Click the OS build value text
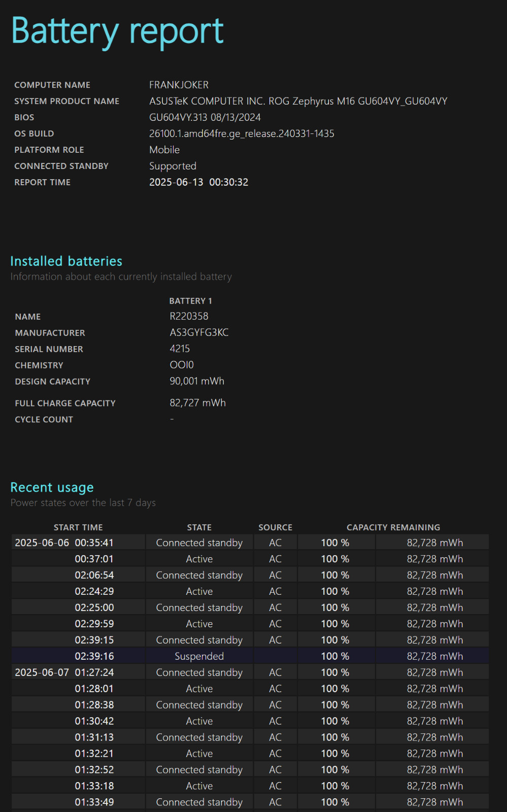 click(x=242, y=133)
